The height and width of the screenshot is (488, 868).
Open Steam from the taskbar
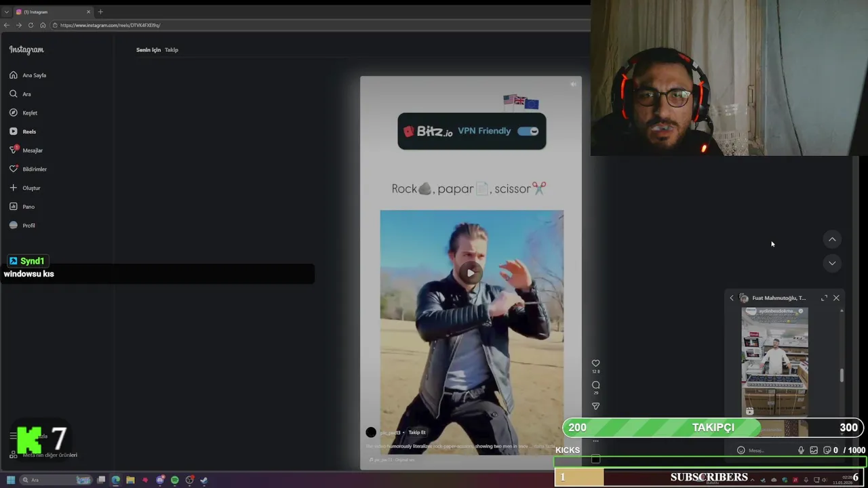(204, 480)
